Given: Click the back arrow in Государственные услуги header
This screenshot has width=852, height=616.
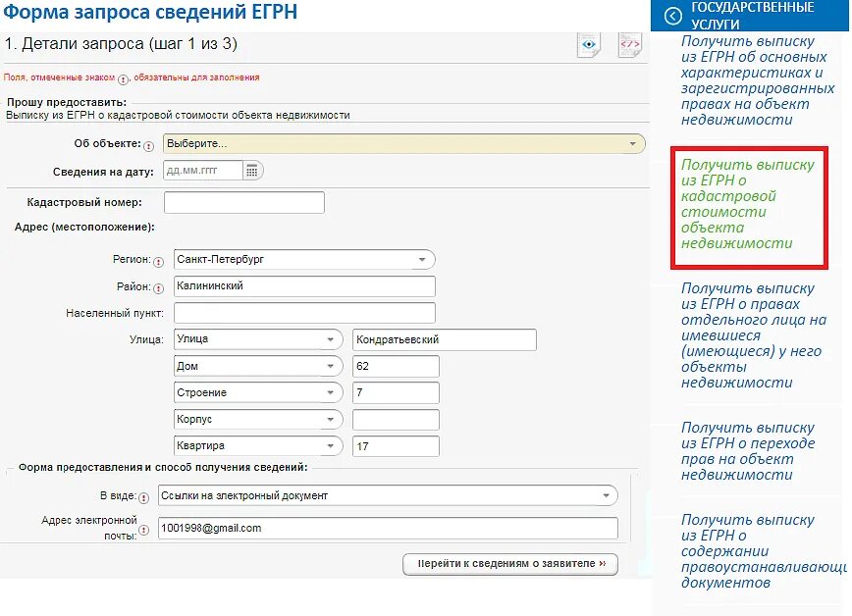Looking at the screenshot, I should tap(672, 17).
